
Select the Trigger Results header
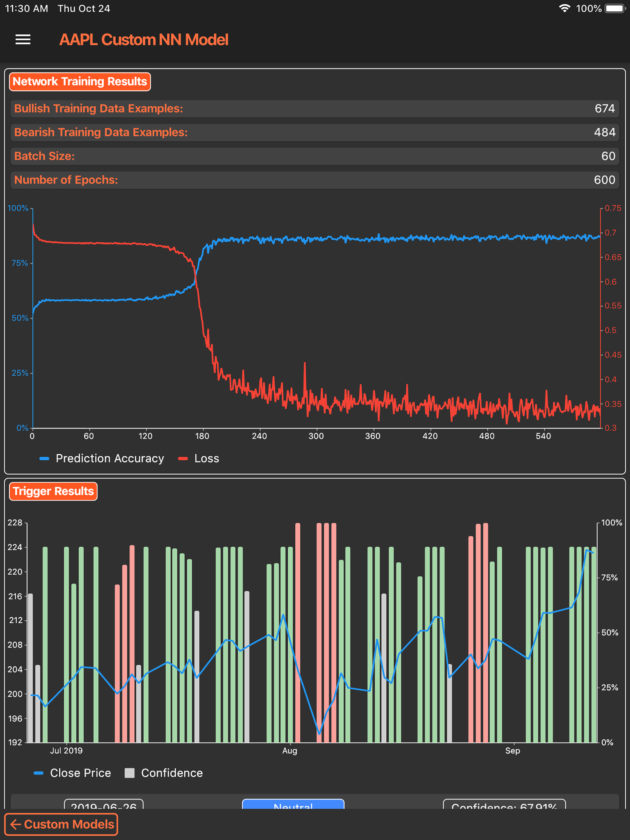(53, 491)
